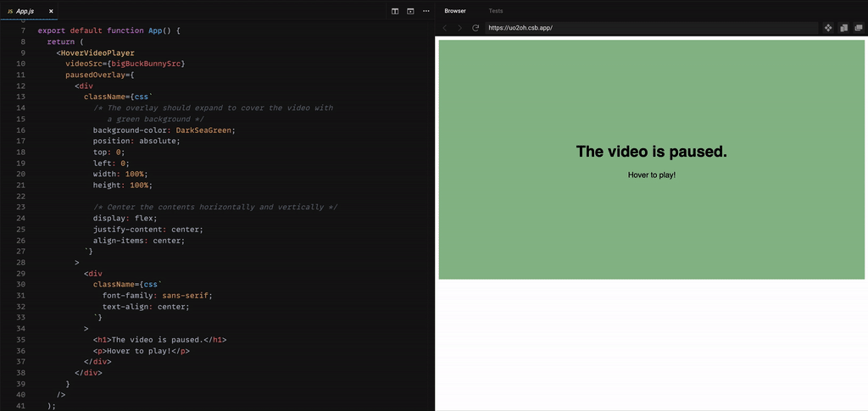Toggle the preview window icon in editor toolbar
This screenshot has width=868, height=411.
[x=410, y=11]
